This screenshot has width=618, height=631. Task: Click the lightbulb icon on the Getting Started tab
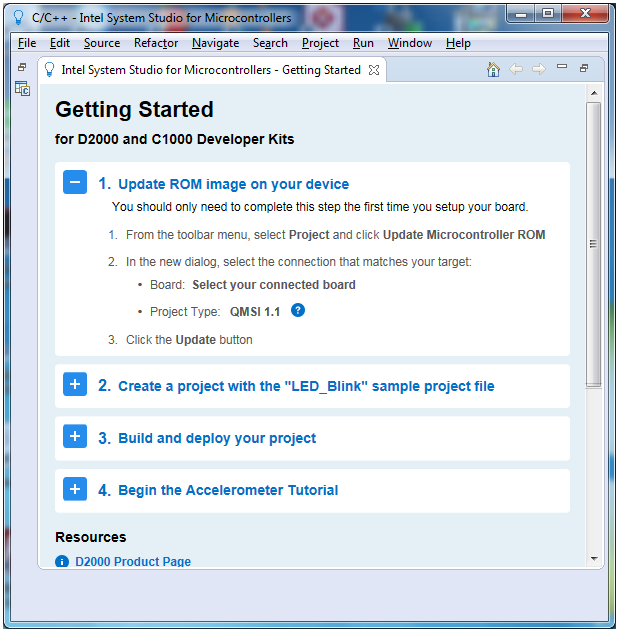tap(49, 70)
